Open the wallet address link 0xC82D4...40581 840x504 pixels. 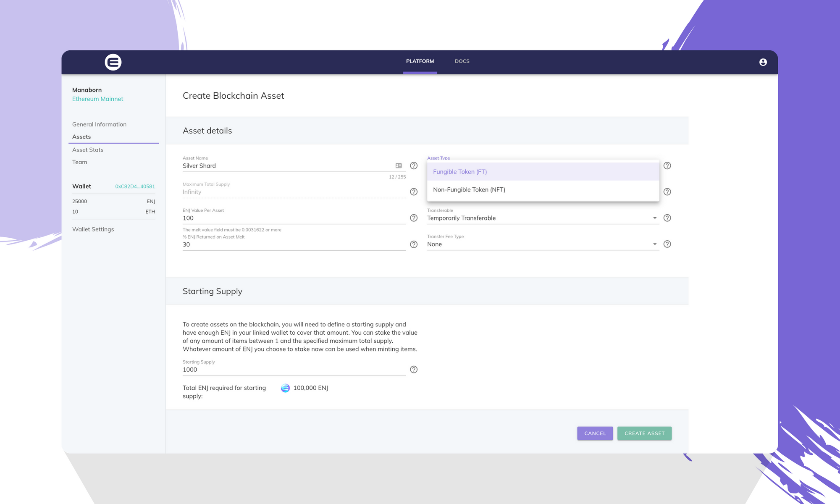(x=135, y=186)
